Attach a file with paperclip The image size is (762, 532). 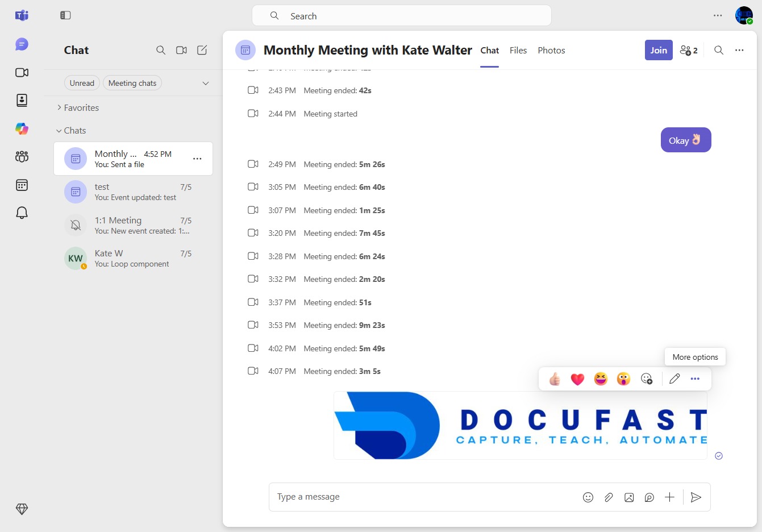pyautogui.click(x=609, y=497)
